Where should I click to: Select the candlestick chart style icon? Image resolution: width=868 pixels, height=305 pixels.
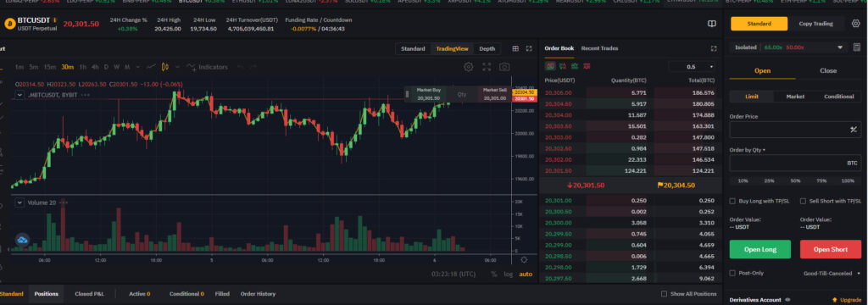click(x=164, y=67)
